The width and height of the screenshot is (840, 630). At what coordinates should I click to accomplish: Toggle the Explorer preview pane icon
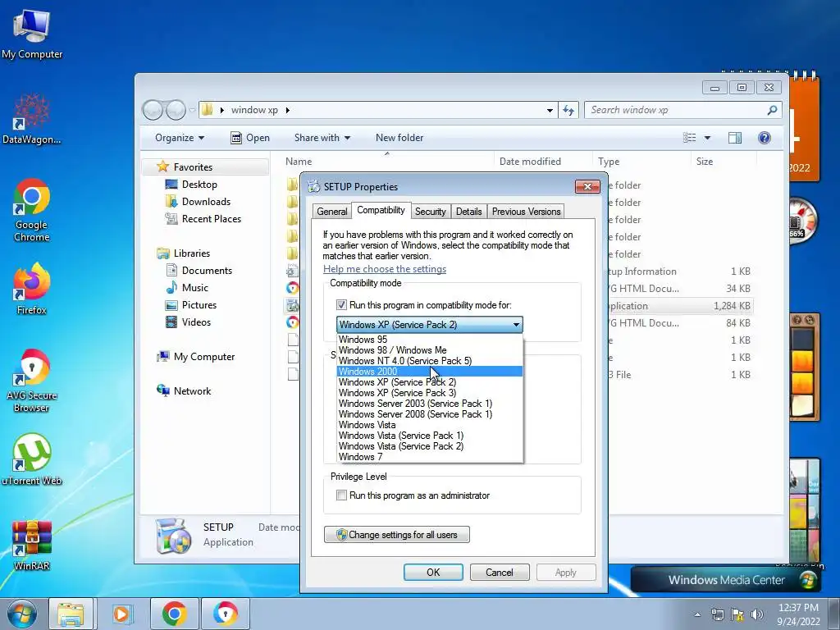click(x=734, y=138)
